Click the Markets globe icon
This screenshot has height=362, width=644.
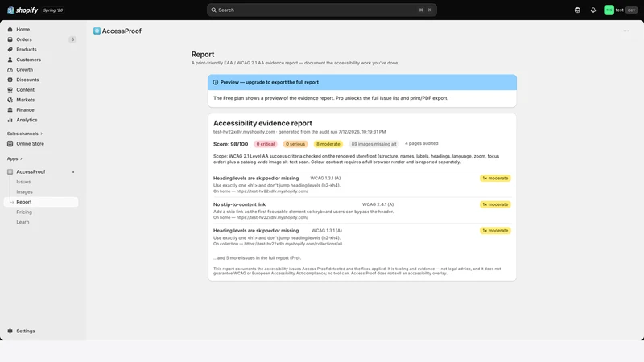pyautogui.click(x=10, y=100)
